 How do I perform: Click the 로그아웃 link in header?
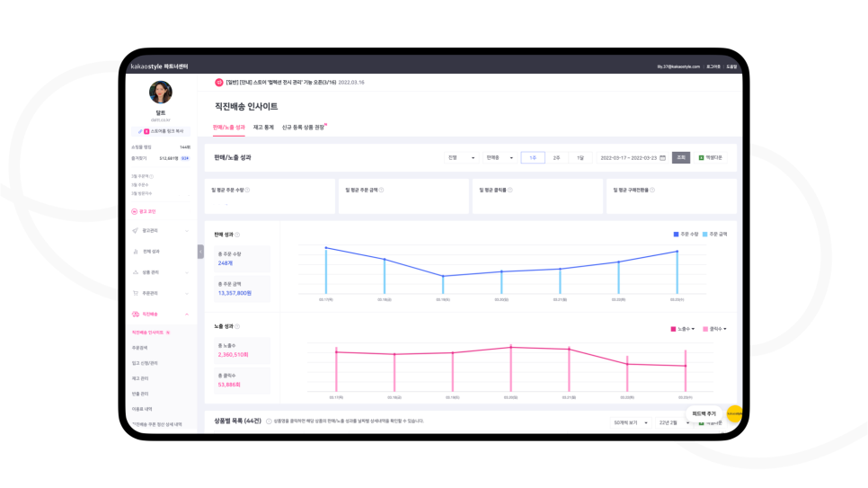click(x=713, y=67)
